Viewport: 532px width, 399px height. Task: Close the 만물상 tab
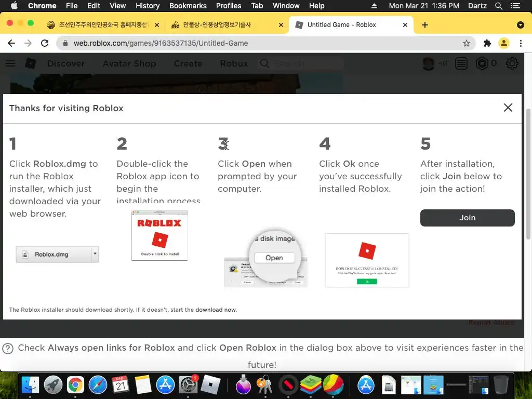[281, 25]
